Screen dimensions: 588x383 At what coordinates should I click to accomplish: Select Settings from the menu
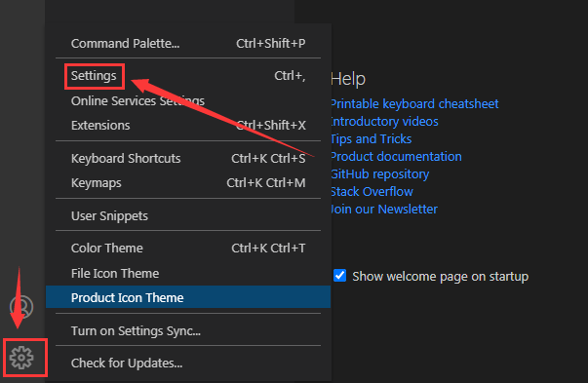click(x=188, y=76)
